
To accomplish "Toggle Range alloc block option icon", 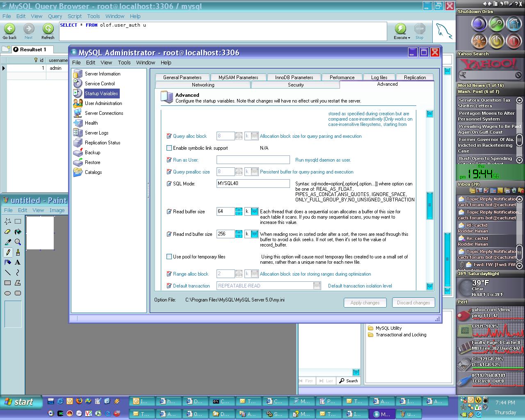I will [x=169, y=274].
